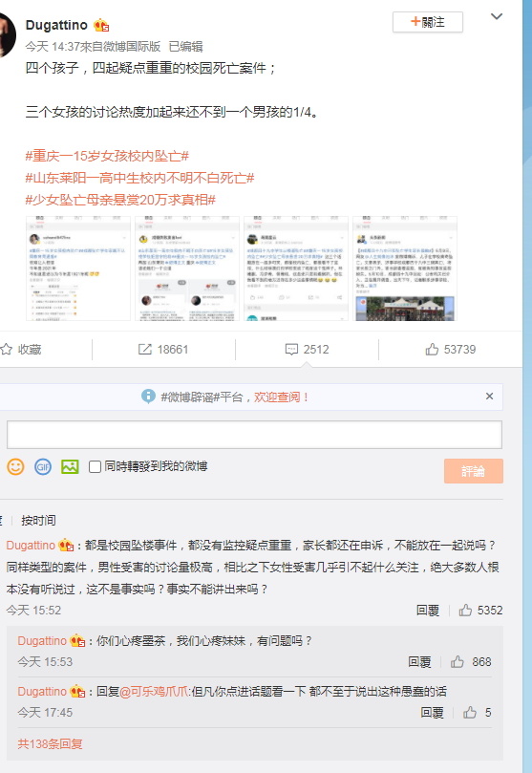Open the emoji picker in comment box
532x773 pixels.
[x=15, y=466]
